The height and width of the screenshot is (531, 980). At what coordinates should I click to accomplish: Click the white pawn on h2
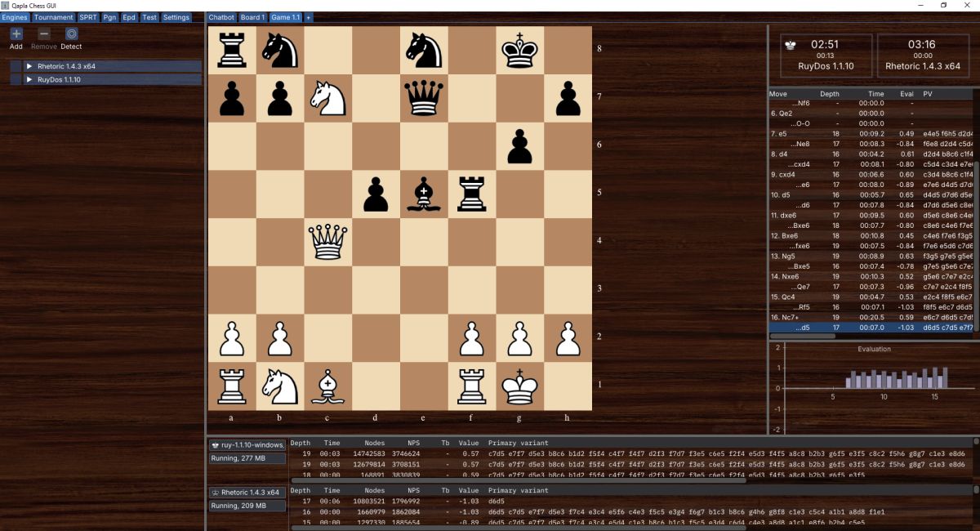pyautogui.click(x=568, y=337)
